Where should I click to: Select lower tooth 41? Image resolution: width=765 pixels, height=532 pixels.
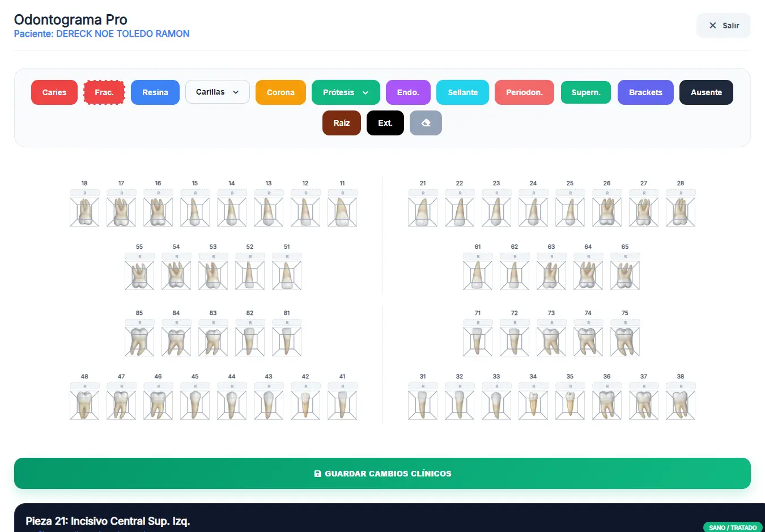tap(342, 405)
